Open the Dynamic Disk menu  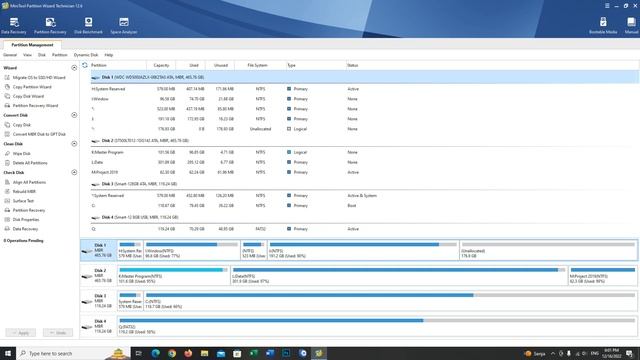point(86,55)
